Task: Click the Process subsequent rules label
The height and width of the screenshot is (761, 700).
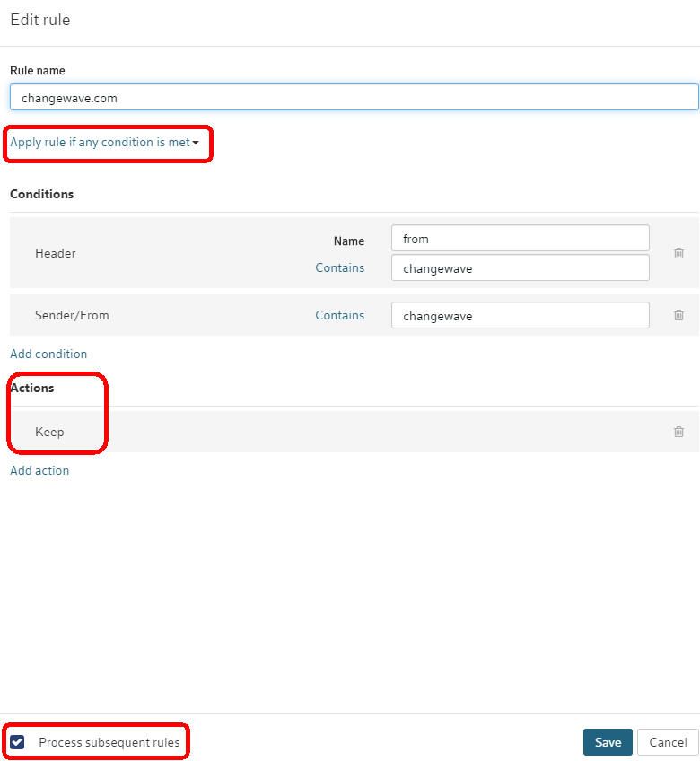Action: (x=109, y=742)
